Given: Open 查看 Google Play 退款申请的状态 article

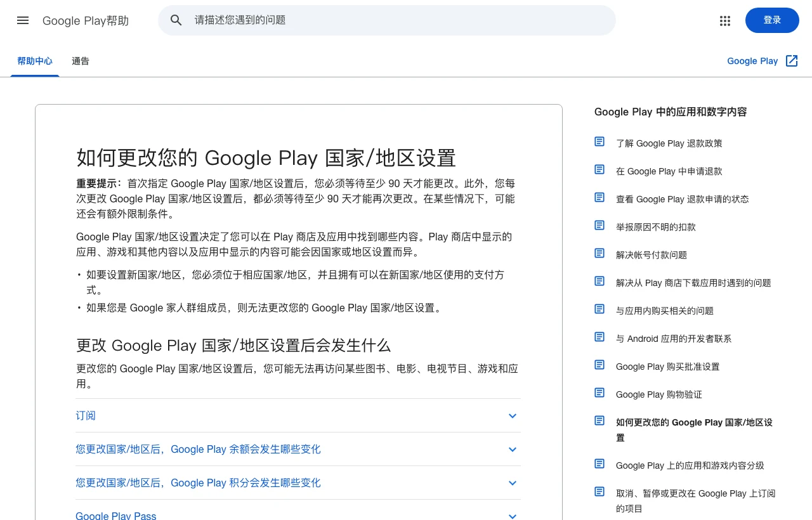Looking at the screenshot, I should 683,199.
